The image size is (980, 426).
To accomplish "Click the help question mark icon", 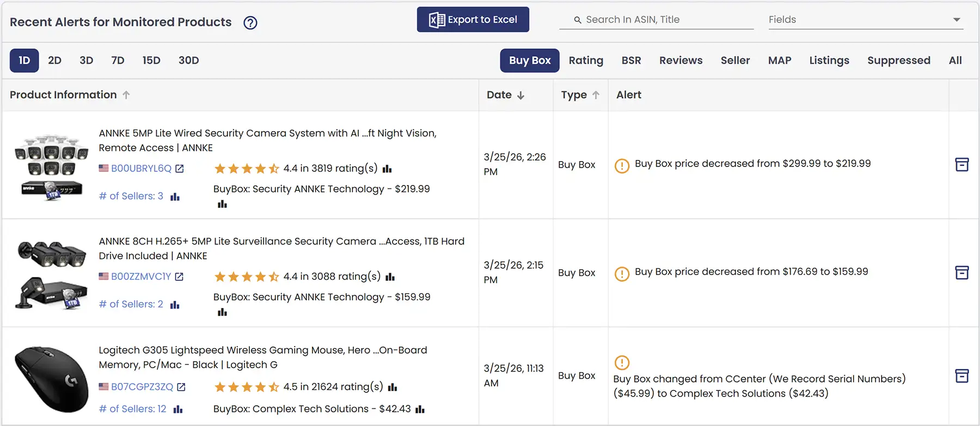I will coord(250,23).
